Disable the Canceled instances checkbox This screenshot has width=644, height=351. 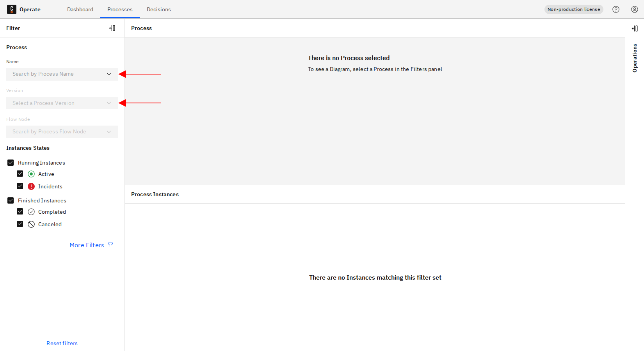(x=20, y=224)
